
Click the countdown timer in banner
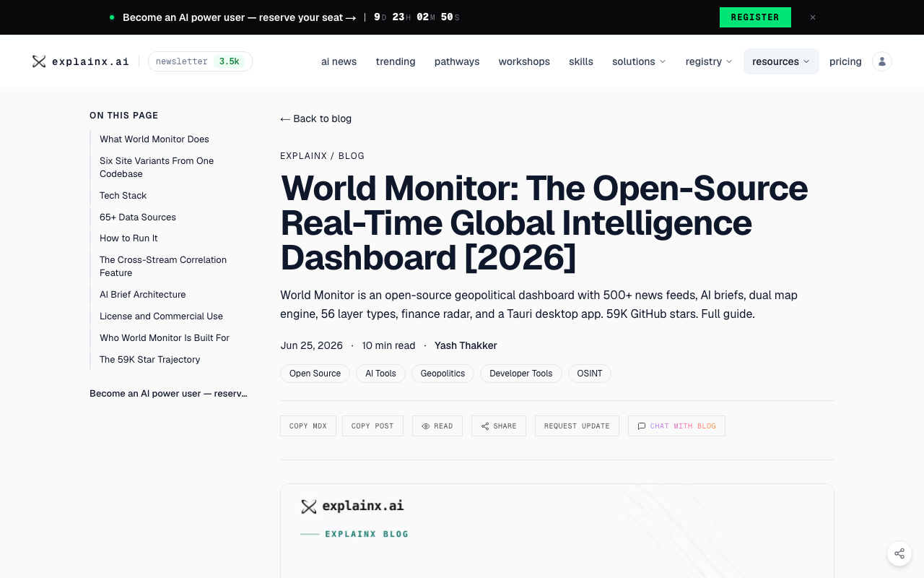tap(417, 17)
